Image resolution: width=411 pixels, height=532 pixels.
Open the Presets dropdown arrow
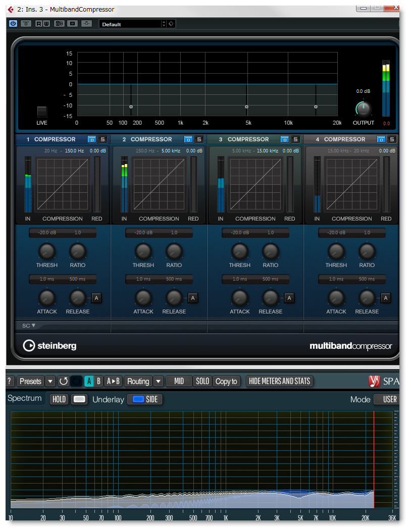click(50, 381)
